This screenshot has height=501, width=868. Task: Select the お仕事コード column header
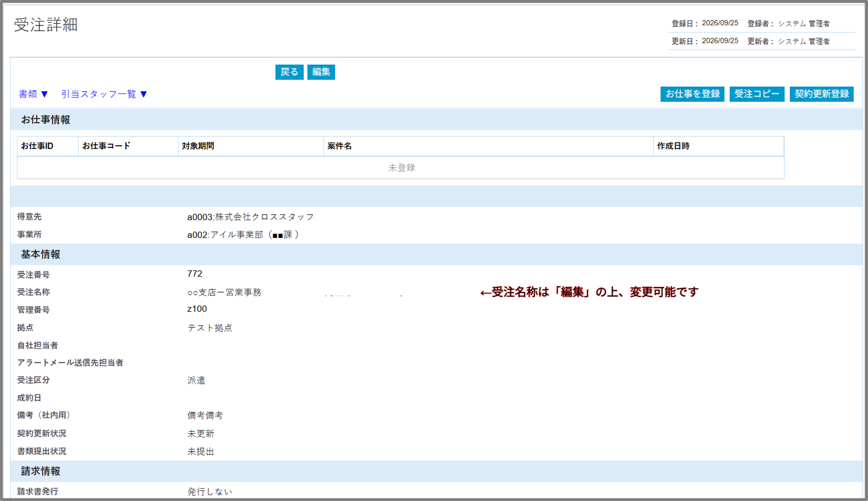click(128, 146)
